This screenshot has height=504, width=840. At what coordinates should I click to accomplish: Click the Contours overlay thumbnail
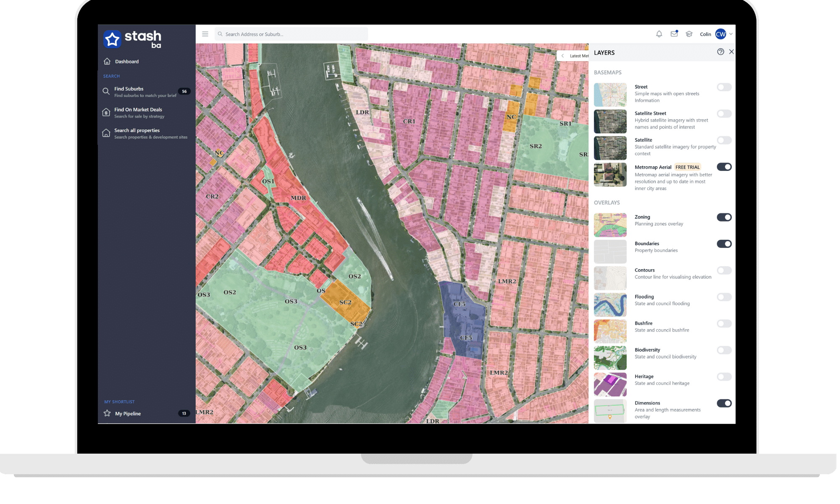click(x=610, y=278)
